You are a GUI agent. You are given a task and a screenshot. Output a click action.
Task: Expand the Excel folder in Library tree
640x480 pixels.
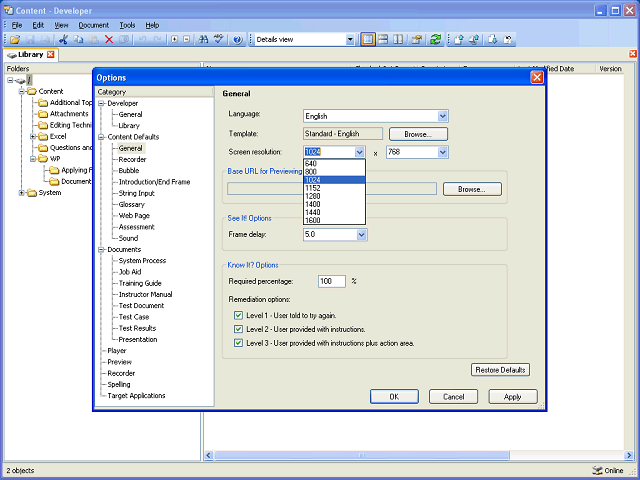pyautogui.click(x=33, y=136)
